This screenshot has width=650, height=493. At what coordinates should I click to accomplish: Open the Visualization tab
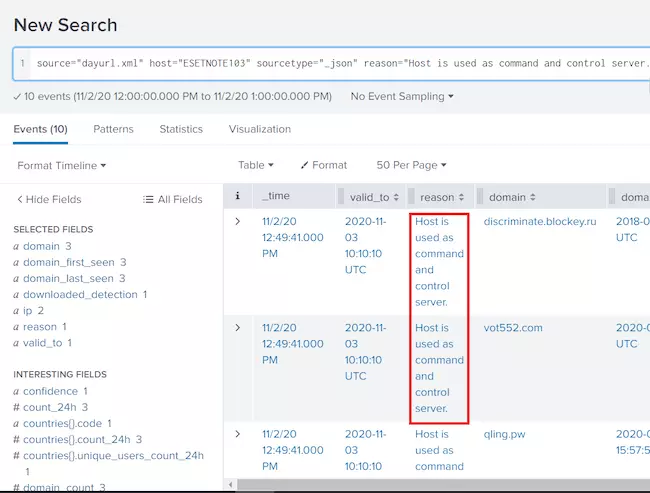tap(260, 129)
